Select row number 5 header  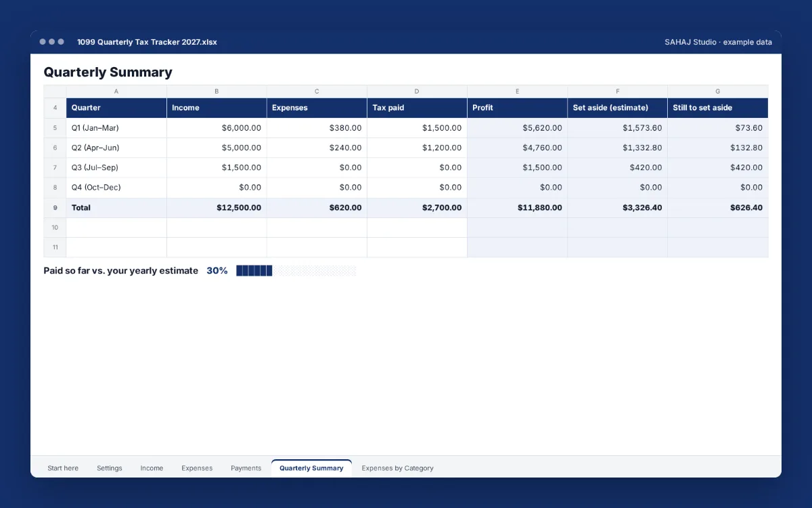pos(55,128)
